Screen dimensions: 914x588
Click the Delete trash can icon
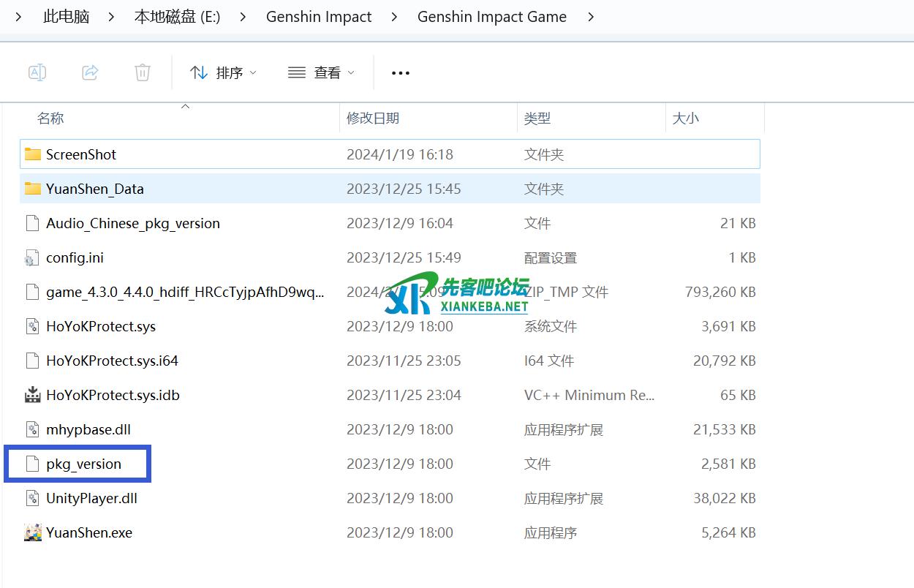coord(143,72)
